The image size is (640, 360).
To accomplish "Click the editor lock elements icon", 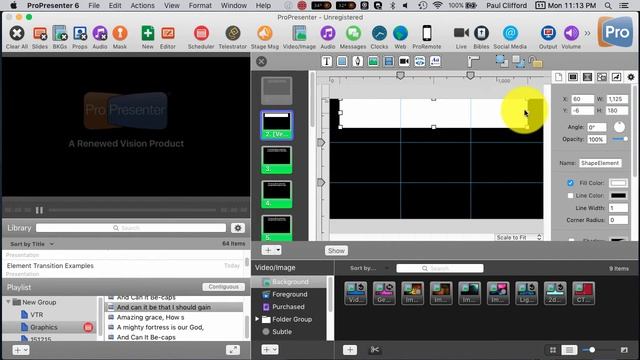I will pos(536,62).
